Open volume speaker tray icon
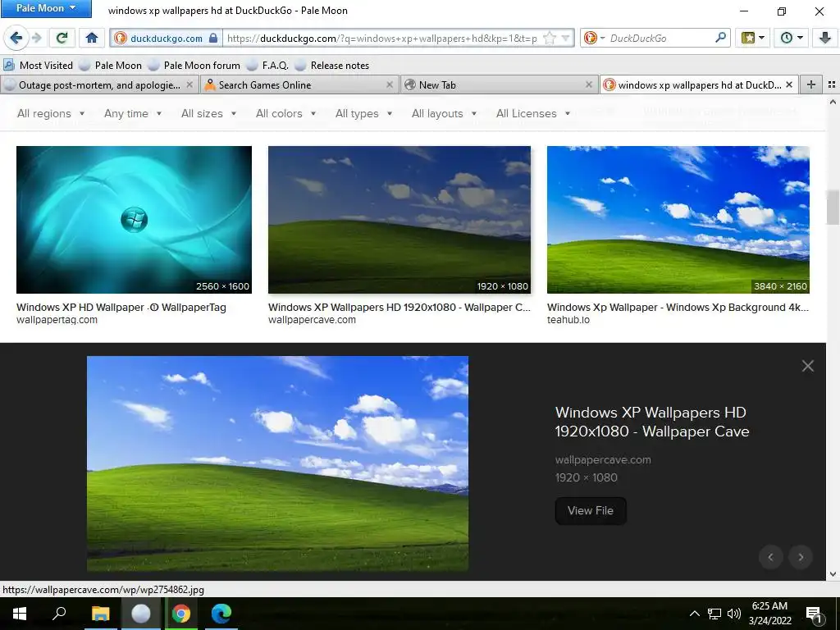Screen dimensions: 840x630 point(734,614)
